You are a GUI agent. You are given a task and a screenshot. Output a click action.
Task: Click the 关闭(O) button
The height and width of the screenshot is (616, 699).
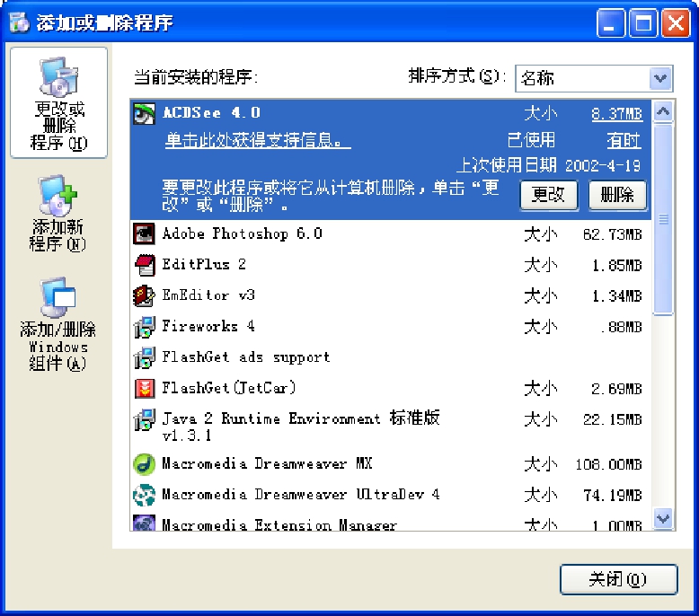[618, 579]
